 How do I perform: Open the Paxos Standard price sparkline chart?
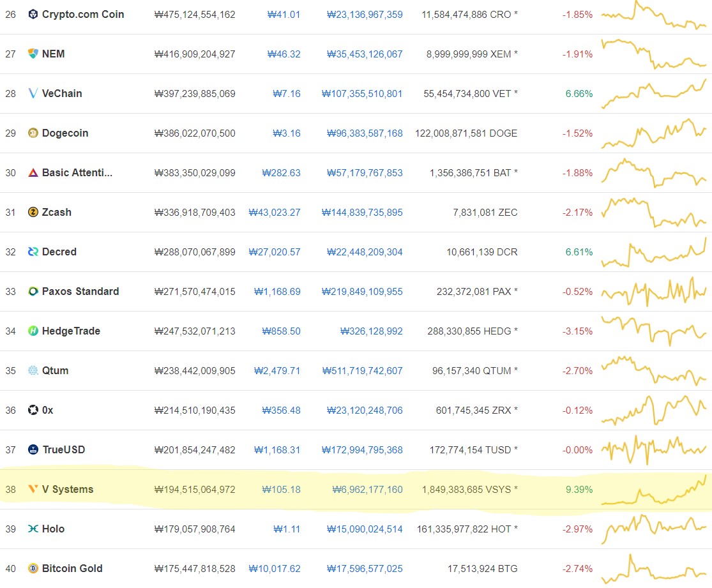point(654,292)
